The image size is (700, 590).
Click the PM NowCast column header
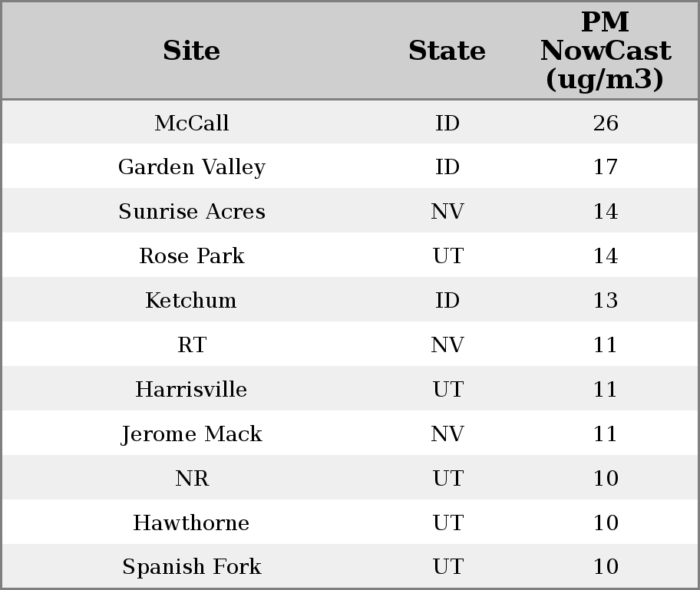[605, 51]
